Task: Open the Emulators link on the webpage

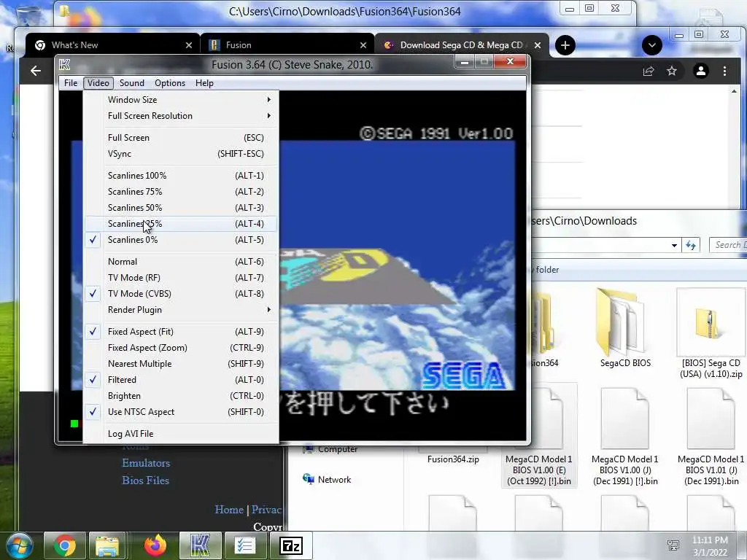Action: tap(146, 463)
